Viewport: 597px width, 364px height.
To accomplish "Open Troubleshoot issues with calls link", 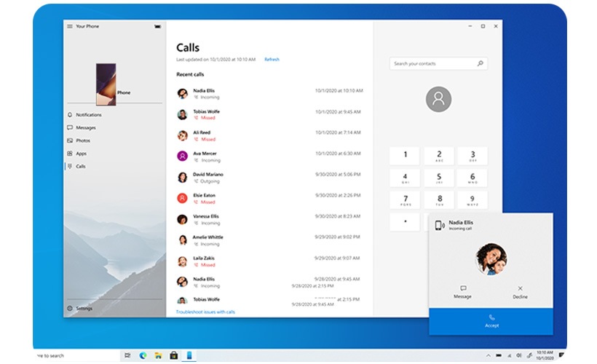I will tap(205, 312).
